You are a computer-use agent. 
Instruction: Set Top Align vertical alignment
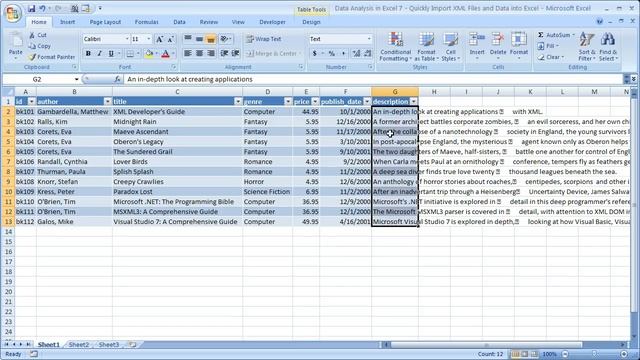click(188, 39)
